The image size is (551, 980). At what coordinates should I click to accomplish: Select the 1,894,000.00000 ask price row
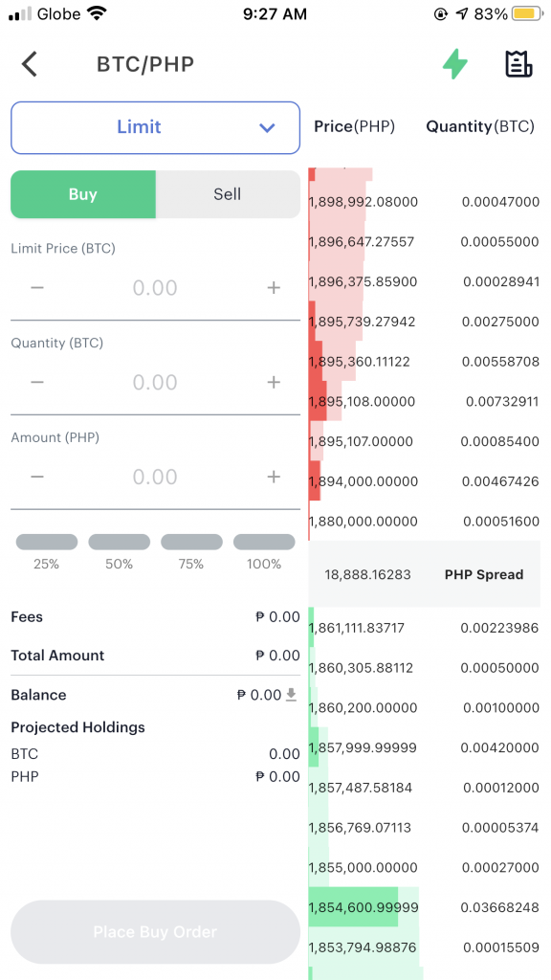point(424,481)
